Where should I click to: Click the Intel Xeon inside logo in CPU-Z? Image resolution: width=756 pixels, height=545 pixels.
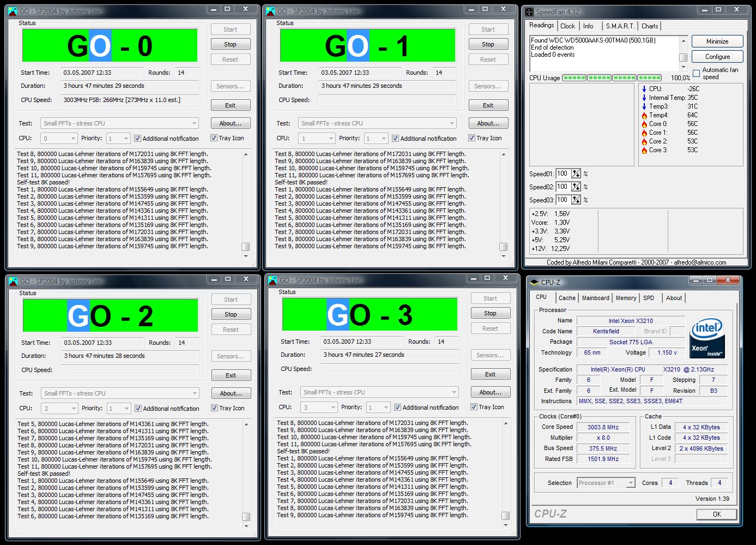pyautogui.click(x=707, y=337)
